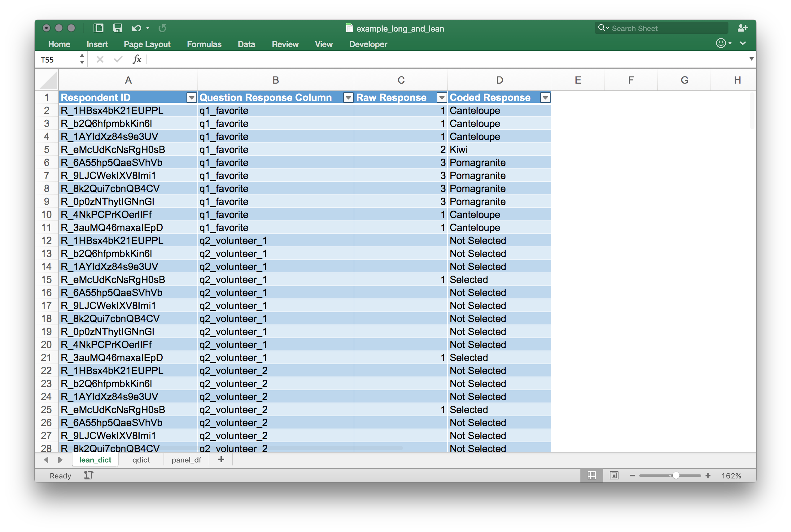Open the Data menu
The image size is (791, 532).
pos(246,44)
